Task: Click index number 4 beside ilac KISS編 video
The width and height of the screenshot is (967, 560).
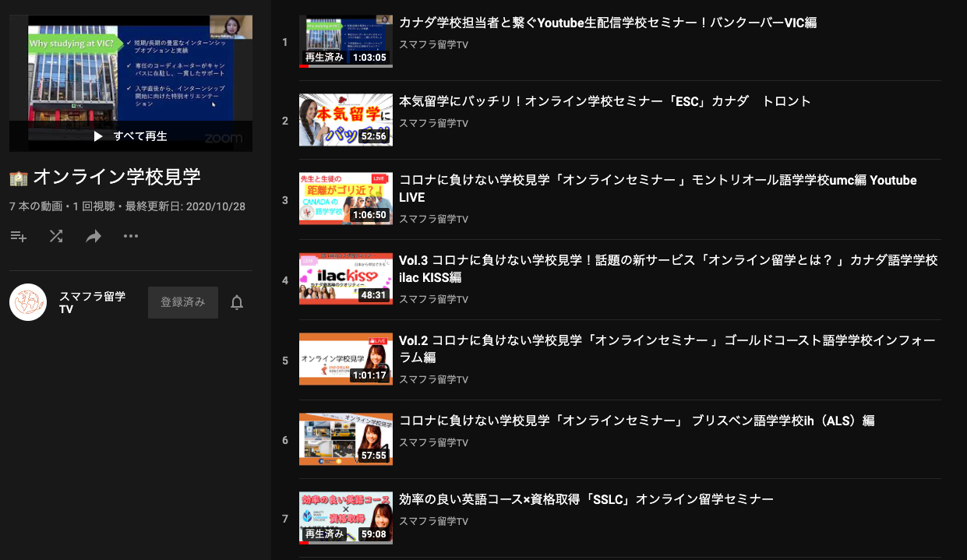Action: 285,280
